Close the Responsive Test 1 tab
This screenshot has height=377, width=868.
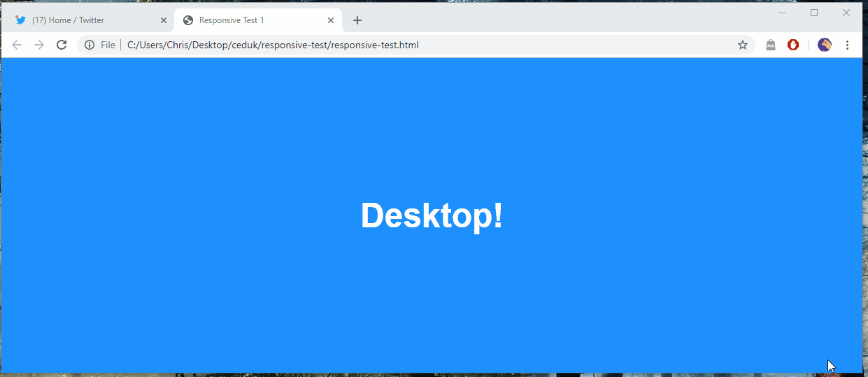point(331,20)
